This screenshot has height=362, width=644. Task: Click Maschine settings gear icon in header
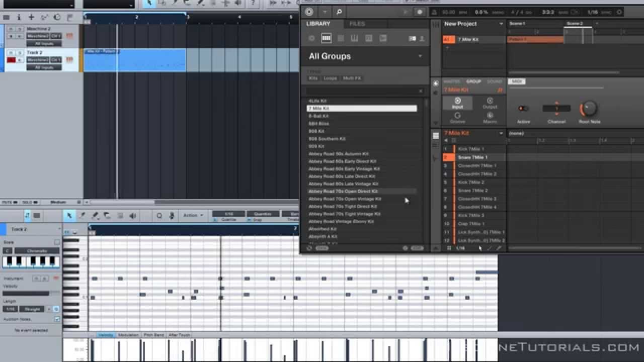pyautogui.click(x=619, y=12)
